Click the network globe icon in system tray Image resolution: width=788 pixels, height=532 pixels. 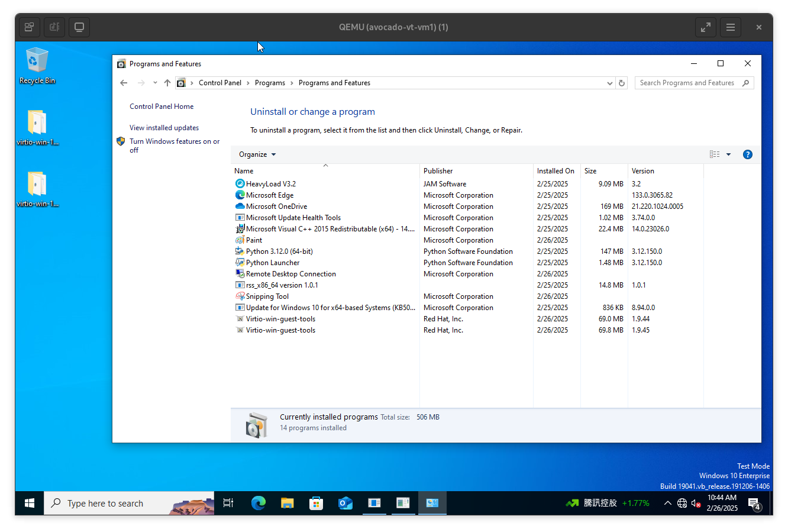(x=682, y=503)
